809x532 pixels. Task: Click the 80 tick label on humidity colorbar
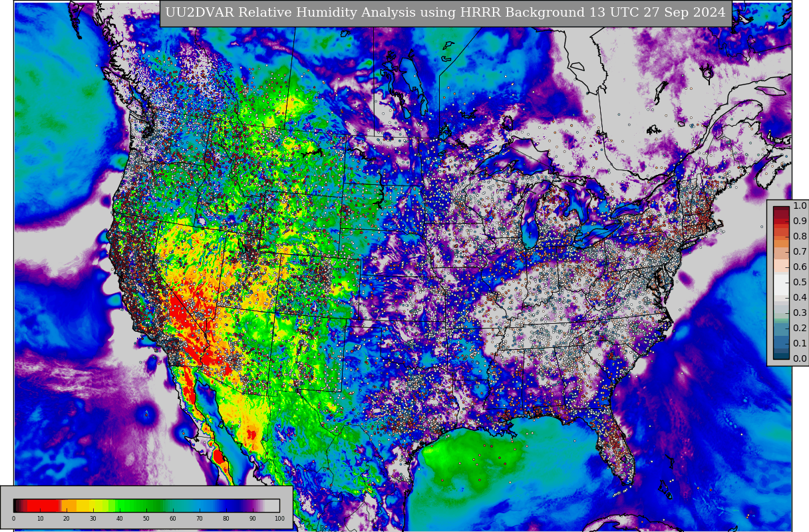[x=226, y=519]
